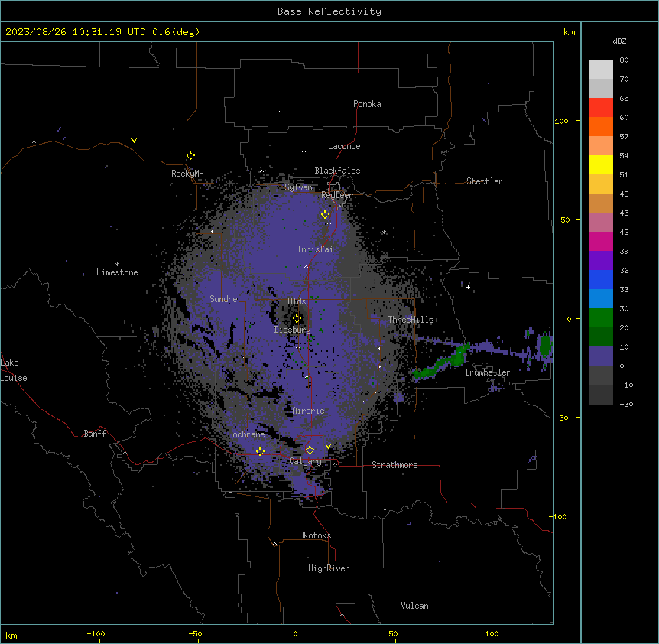Click the bright green 20-30 dBZ legend swatch

tap(601, 318)
